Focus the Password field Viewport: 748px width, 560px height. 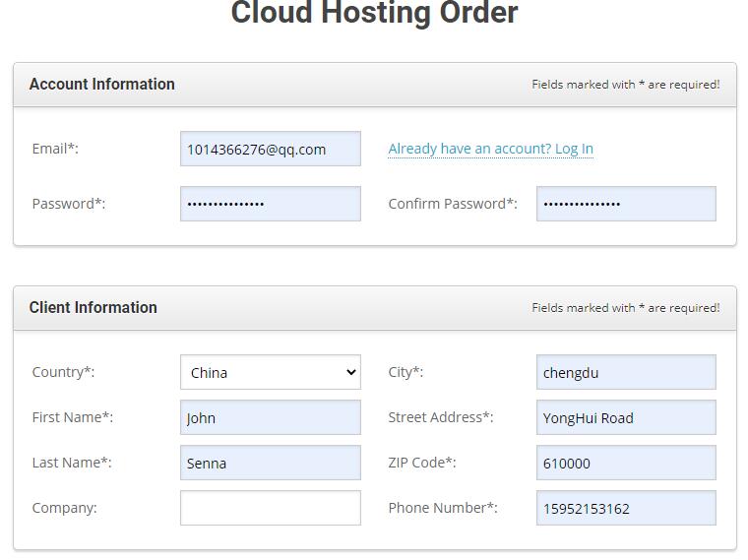(x=271, y=204)
